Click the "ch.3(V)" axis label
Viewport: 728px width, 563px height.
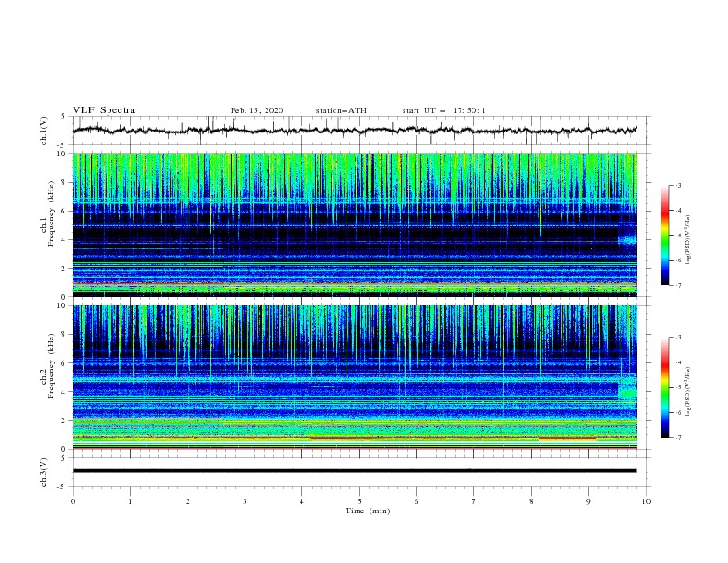(44, 472)
